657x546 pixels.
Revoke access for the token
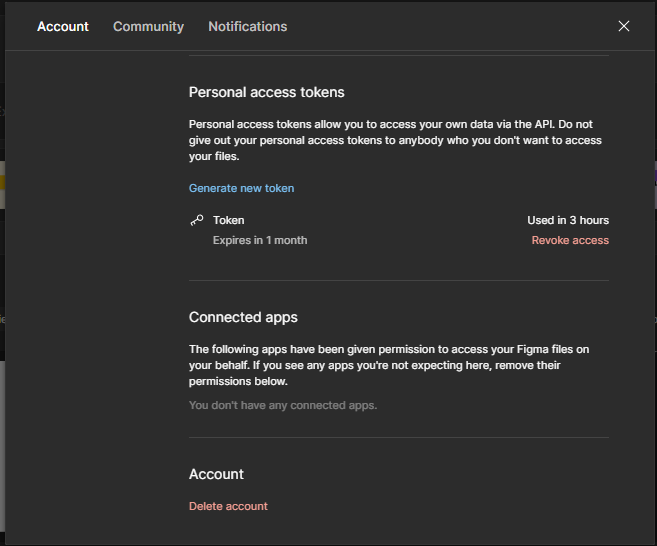coord(570,240)
